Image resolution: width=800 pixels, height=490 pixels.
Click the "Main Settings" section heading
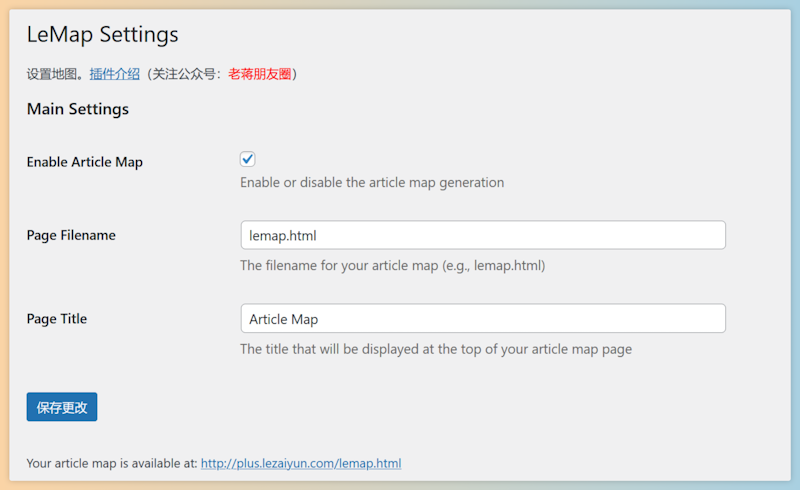pyautogui.click(x=78, y=109)
